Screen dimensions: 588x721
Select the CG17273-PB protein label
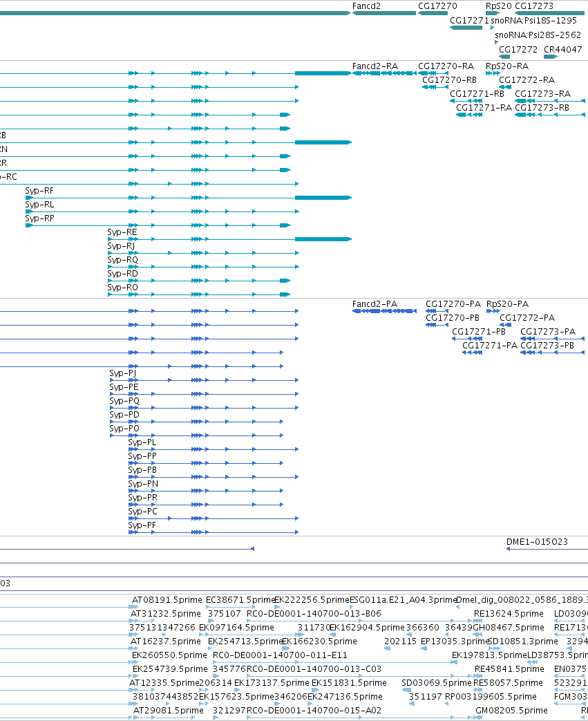pos(547,346)
